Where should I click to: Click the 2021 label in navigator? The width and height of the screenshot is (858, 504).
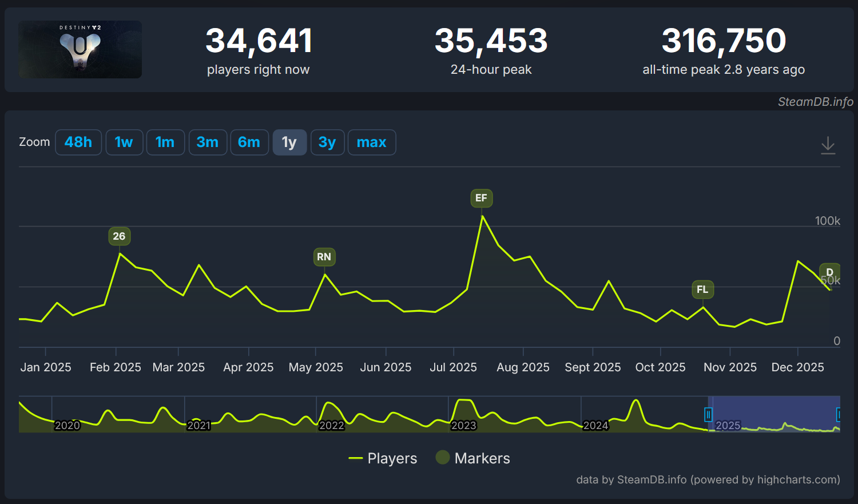tap(199, 425)
